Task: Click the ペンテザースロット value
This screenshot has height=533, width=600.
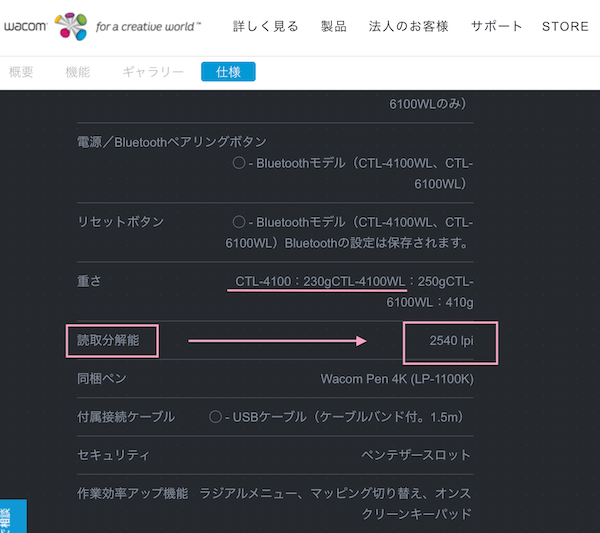Action: pos(416,455)
